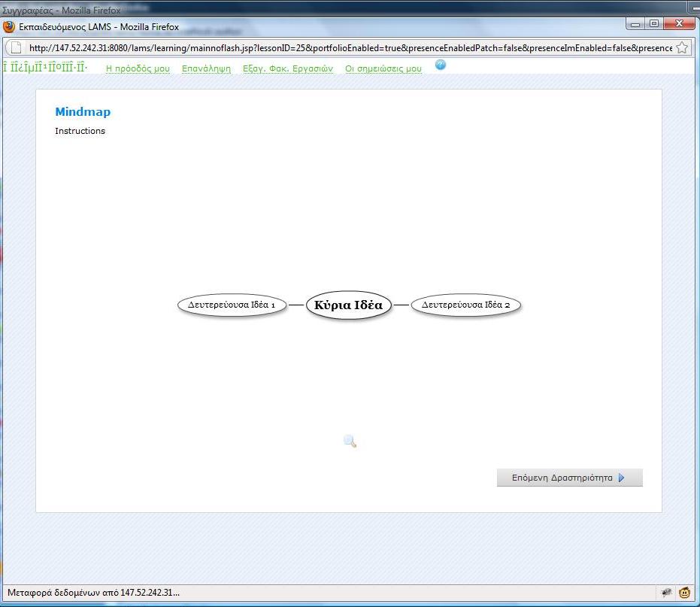Click the Επανάληψη link
Image resolution: width=700 pixels, height=607 pixels.
point(206,68)
